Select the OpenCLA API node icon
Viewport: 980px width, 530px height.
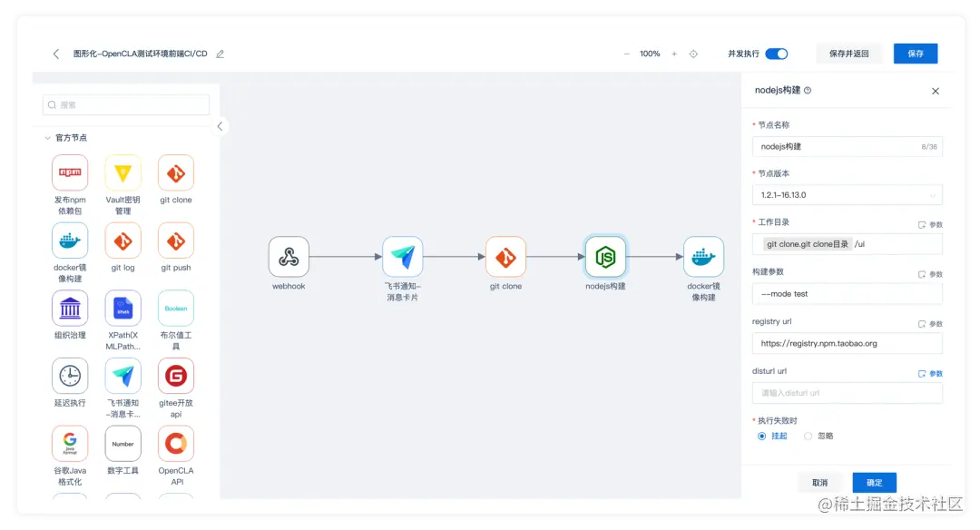[x=176, y=443]
